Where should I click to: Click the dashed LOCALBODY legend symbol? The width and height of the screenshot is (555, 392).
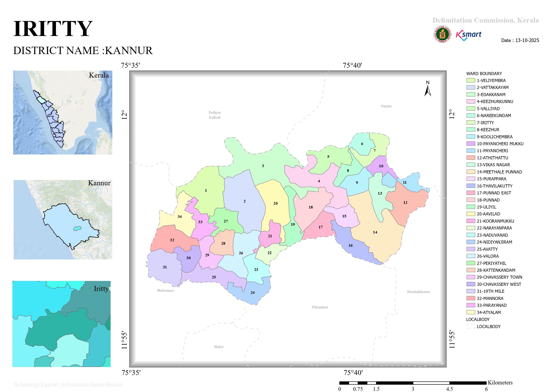point(471,326)
